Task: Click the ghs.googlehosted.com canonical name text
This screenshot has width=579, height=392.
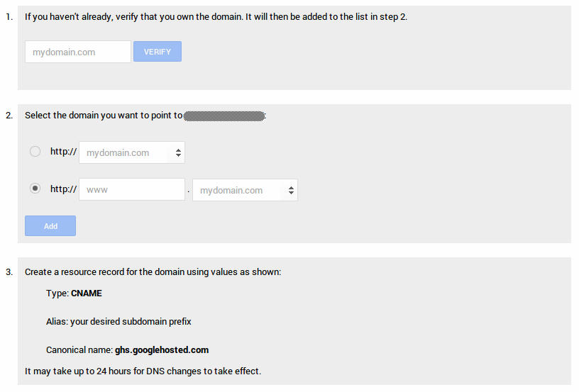Action: [162, 349]
